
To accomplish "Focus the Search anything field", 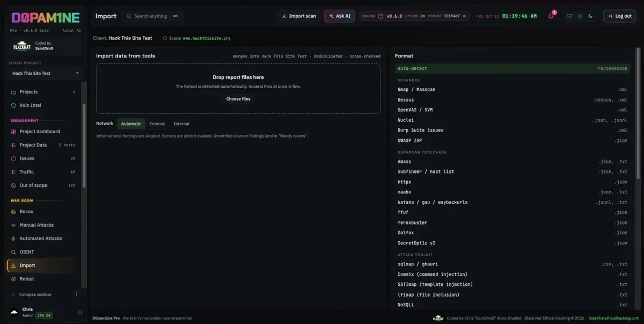I will coord(152,16).
